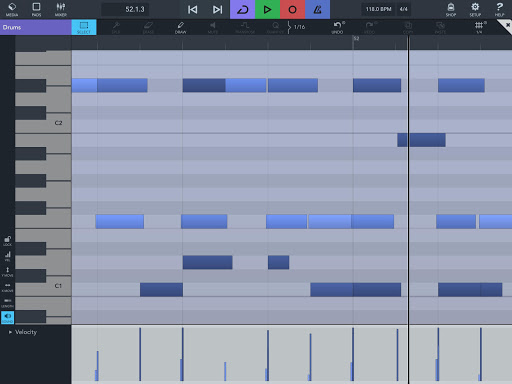Open the Media browser
This screenshot has width=512, height=384.
(12, 9)
